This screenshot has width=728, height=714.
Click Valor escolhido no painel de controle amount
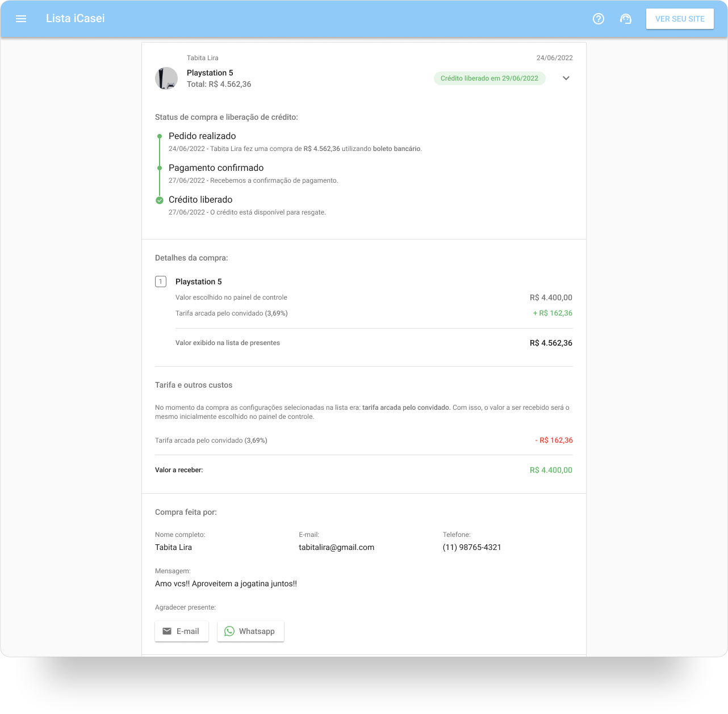pos(551,297)
